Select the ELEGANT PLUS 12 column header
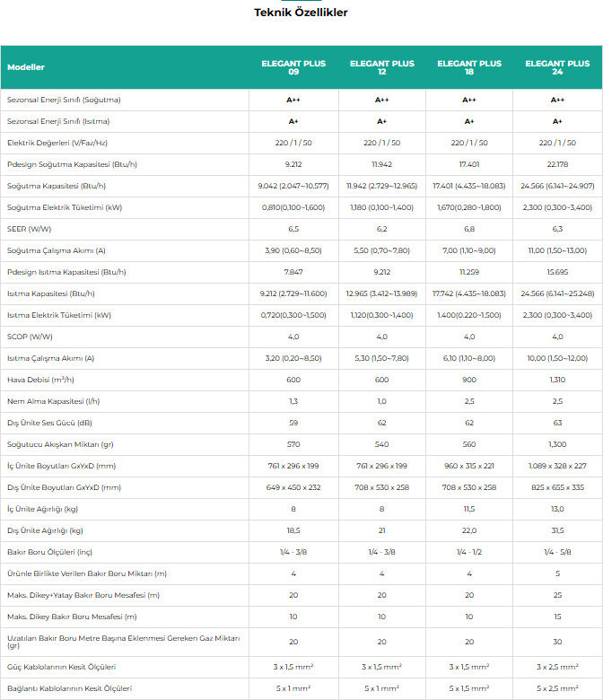The width and height of the screenshot is (603, 700). pos(382,67)
